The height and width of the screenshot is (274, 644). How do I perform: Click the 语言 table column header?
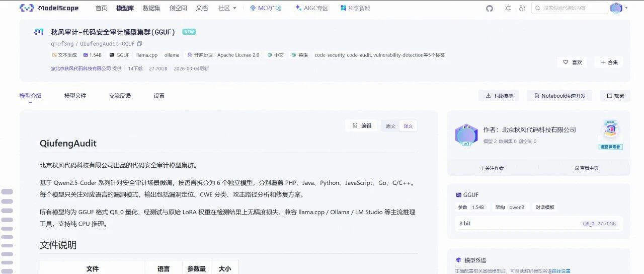tap(164, 269)
